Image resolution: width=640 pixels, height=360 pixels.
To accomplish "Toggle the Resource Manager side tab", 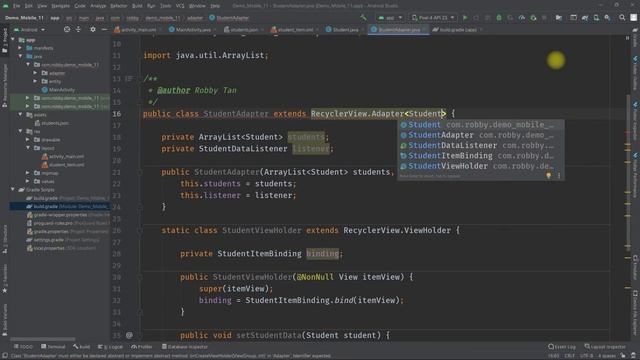I will tap(5, 86).
